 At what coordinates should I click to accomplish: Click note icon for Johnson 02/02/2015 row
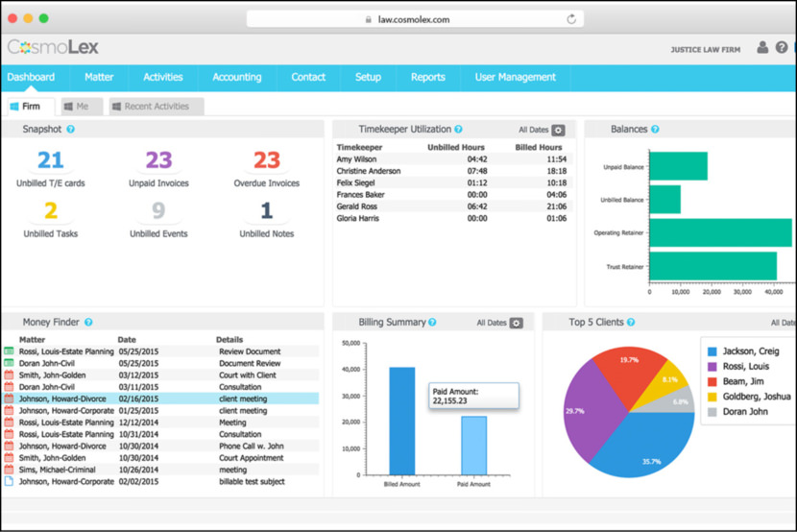coord(9,481)
